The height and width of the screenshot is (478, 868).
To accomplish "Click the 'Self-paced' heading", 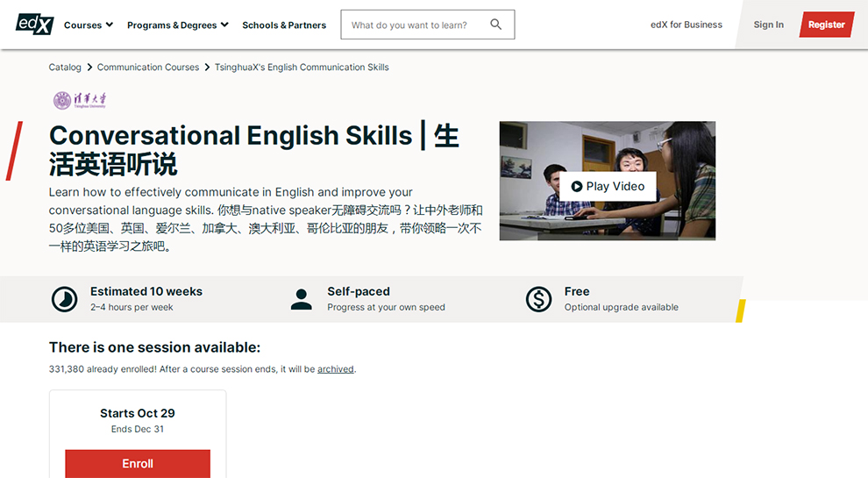I will point(359,291).
